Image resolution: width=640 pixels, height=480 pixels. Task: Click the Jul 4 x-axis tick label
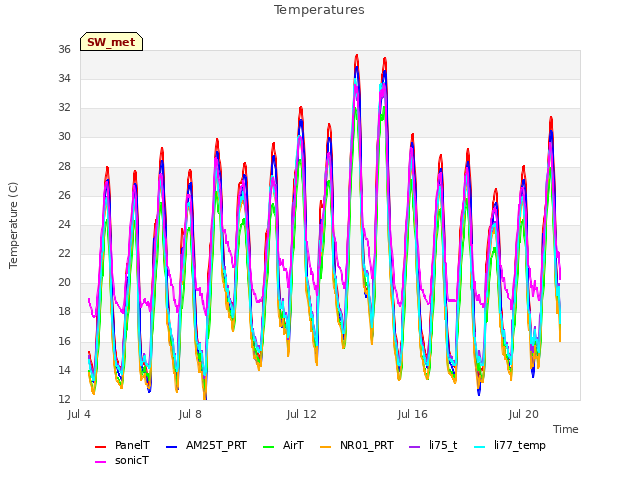(x=79, y=414)
